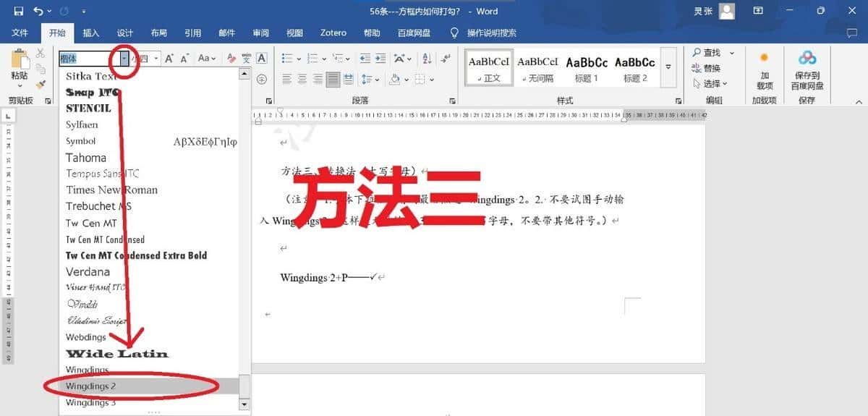868x416 pixels.
Task: Switch to the 审阅 tab
Action: pos(260,33)
